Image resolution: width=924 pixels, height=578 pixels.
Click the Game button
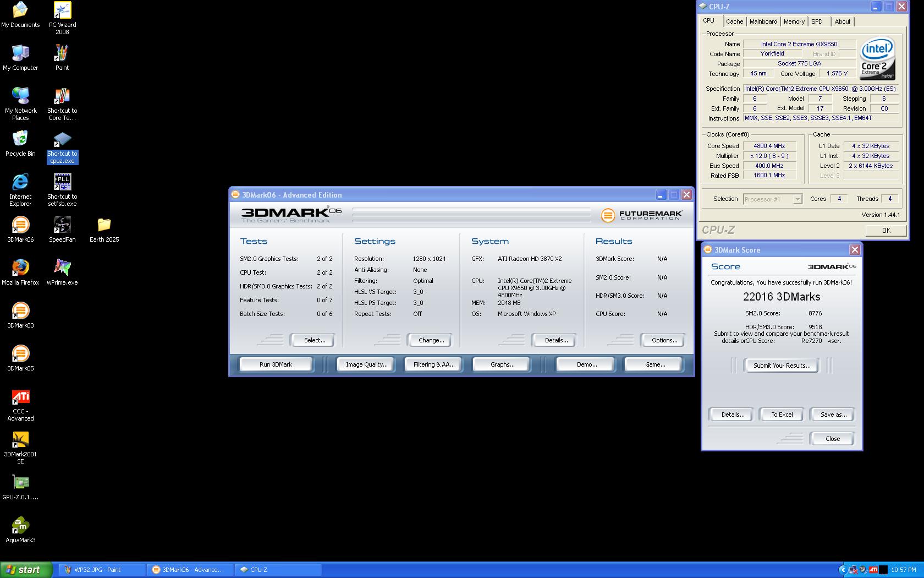coord(654,364)
